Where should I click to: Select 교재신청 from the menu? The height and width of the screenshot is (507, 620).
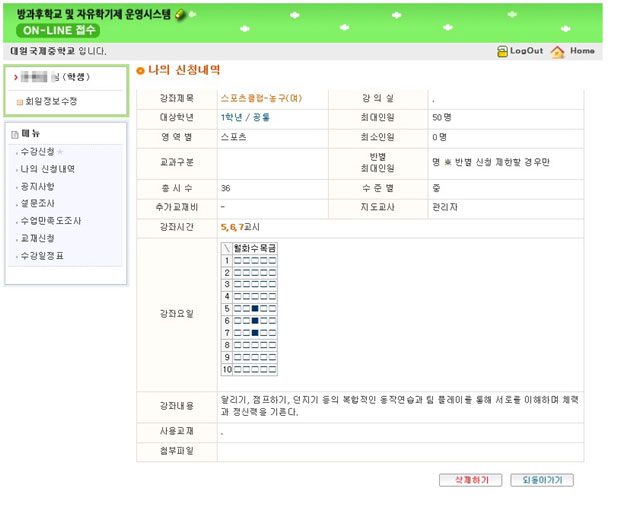pos(37,238)
